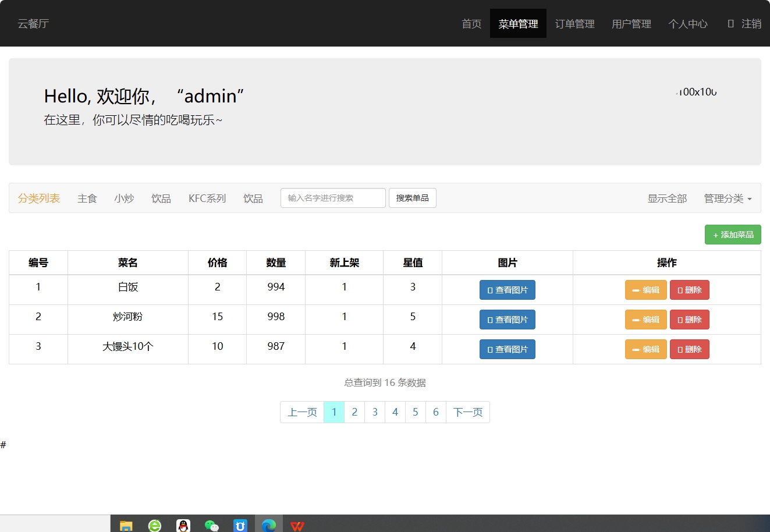Click the Microsoft Edge taskbar icon

(269, 526)
